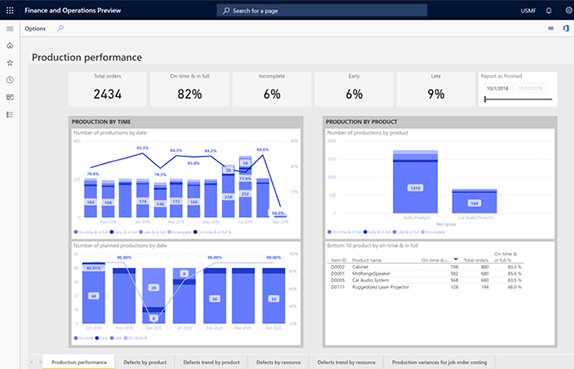Open Workspaces icon in sidebar

pos(10,97)
